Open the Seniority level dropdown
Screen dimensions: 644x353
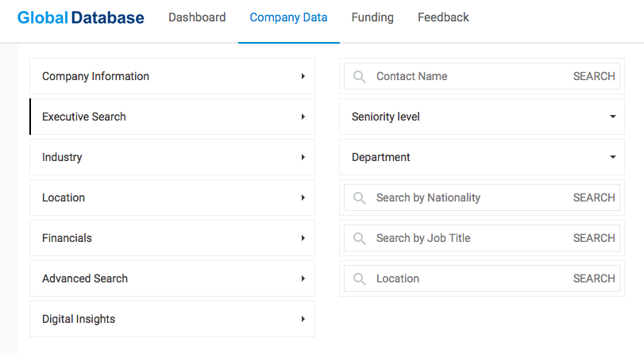(612, 117)
